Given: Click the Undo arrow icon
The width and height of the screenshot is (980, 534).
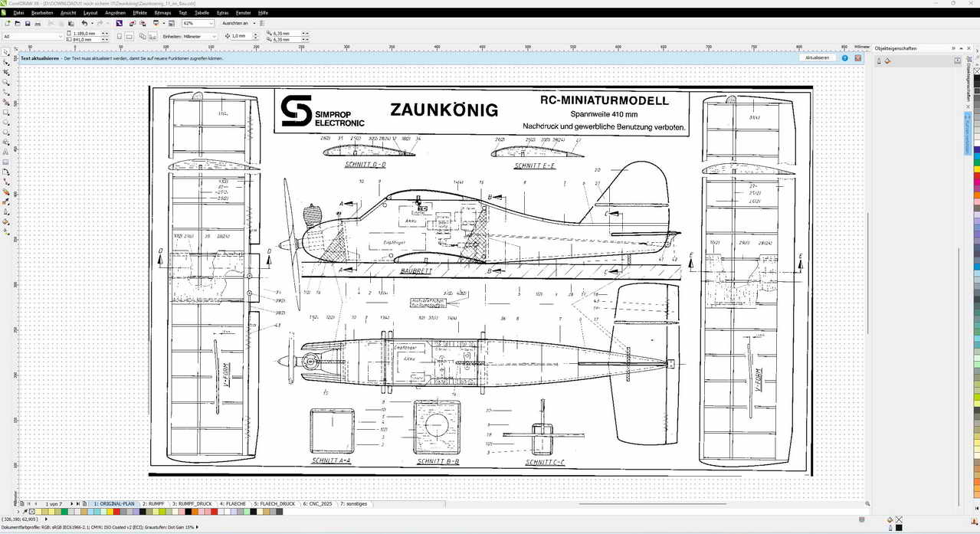Looking at the screenshot, I should tap(84, 24).
